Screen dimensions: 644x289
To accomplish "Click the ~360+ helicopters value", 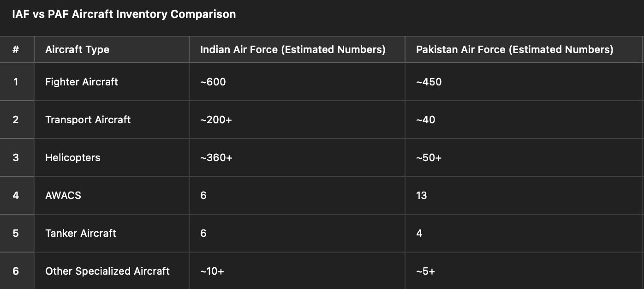I will pyautogui.click(x=216, y=157).
